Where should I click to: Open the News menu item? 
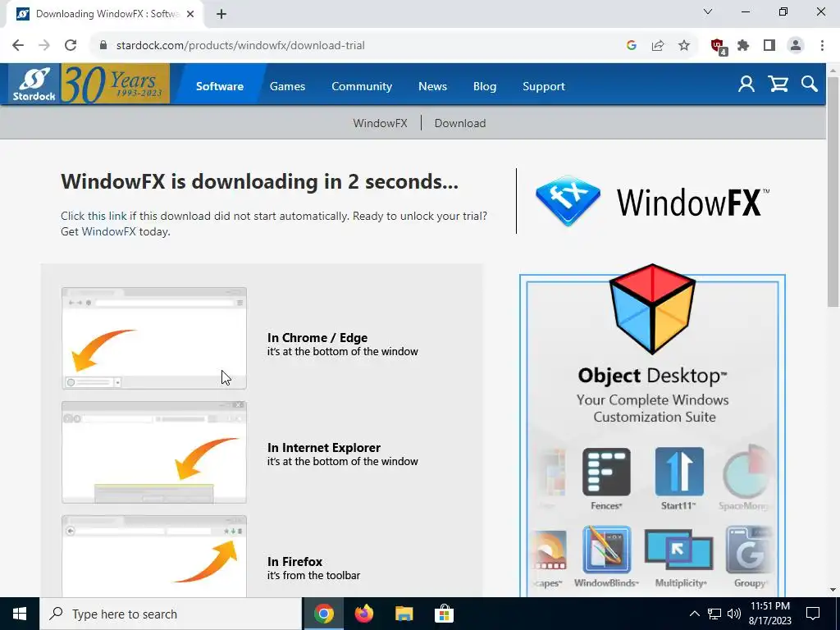click(432, 86)
